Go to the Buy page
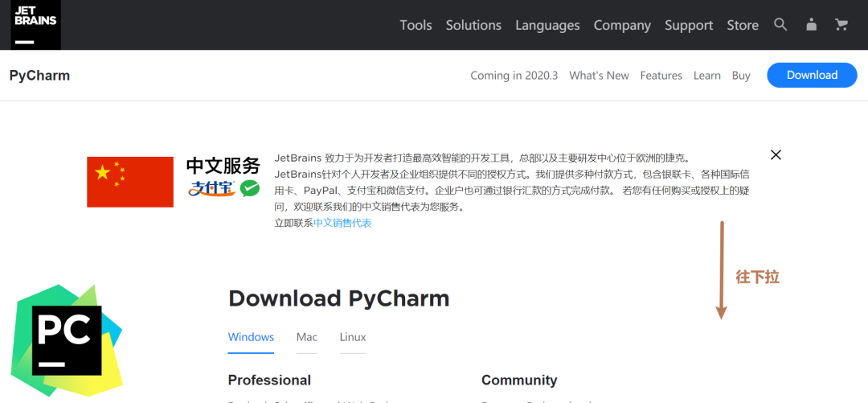This screenshot has height=403, width=868. click(741, 76)
